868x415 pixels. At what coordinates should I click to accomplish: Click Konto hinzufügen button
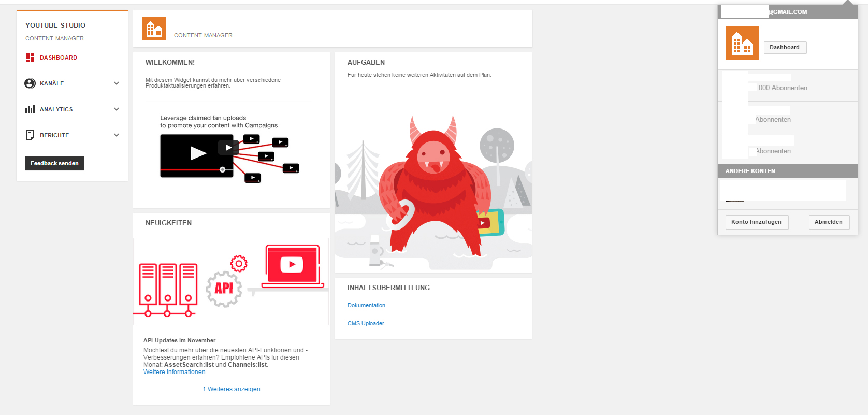[x=756, y=222]
